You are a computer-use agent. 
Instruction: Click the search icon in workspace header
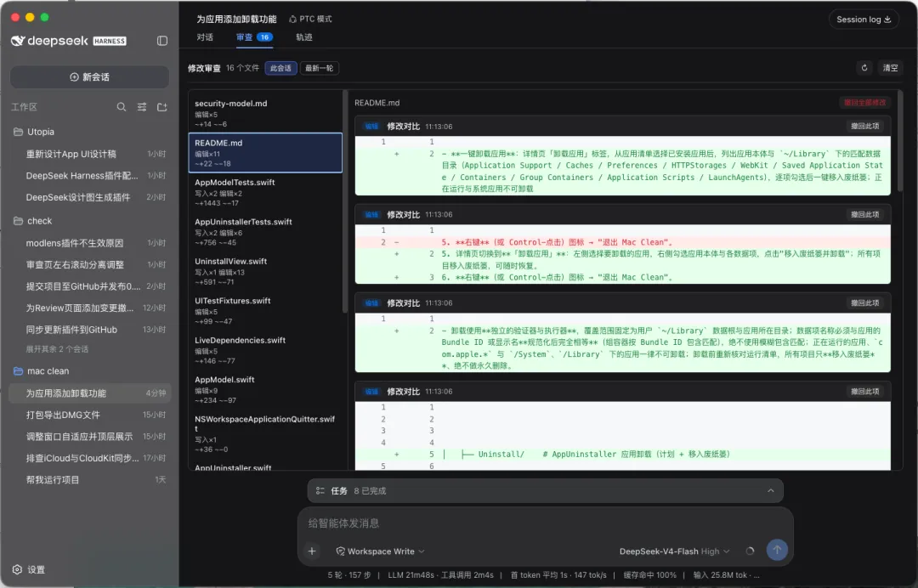point(122,107)
